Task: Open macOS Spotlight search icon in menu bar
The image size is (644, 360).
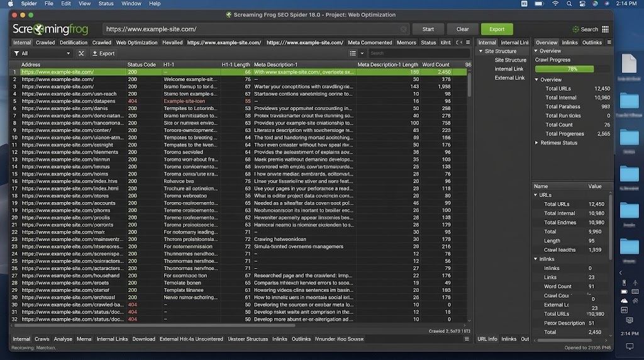Action: [569, 4]
